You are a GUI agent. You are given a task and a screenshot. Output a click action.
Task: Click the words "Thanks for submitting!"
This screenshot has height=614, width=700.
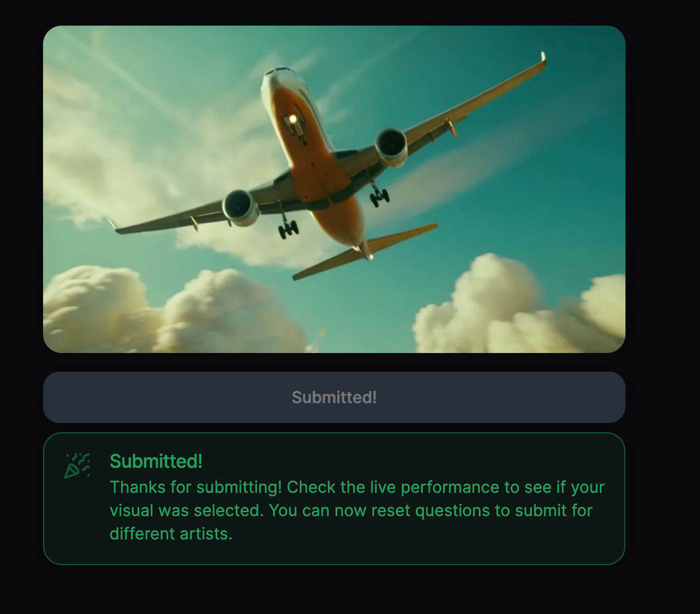196,487
